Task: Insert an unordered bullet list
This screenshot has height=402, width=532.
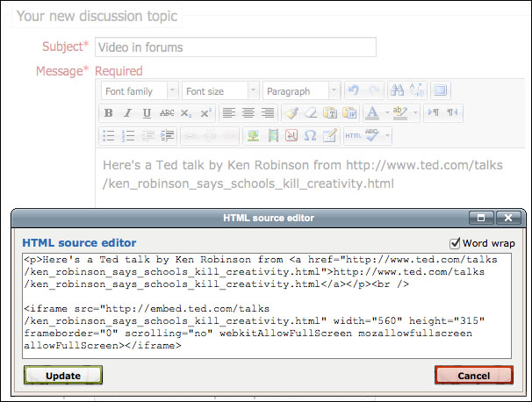Action: 109,136
